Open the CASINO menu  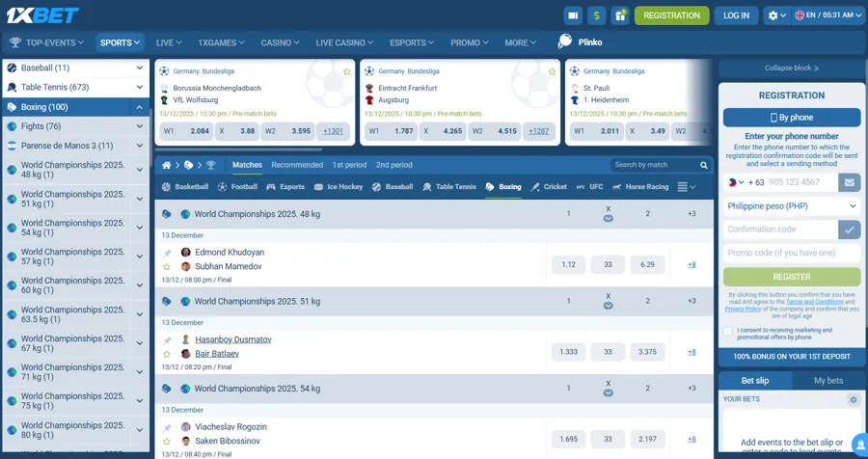[x=280, y=42]
